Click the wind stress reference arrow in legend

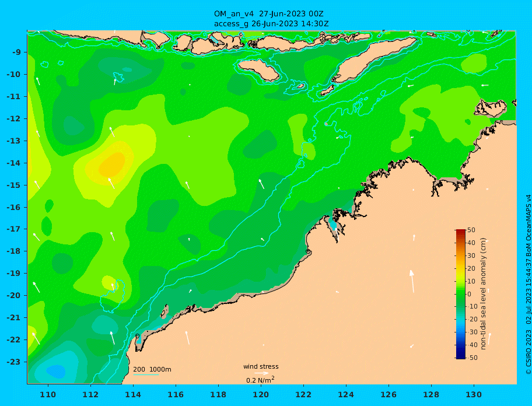pos(261,373)
